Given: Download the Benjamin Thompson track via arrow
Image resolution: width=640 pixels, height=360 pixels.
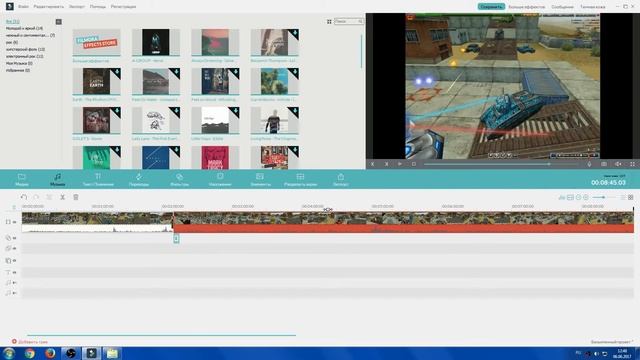Looking at the screenshot, I should [295, 33].
